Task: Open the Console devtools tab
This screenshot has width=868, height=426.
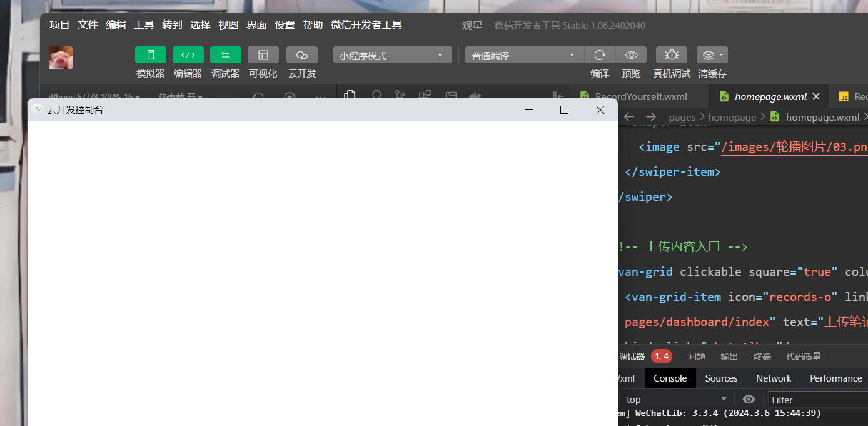Action: click(670, 378)
